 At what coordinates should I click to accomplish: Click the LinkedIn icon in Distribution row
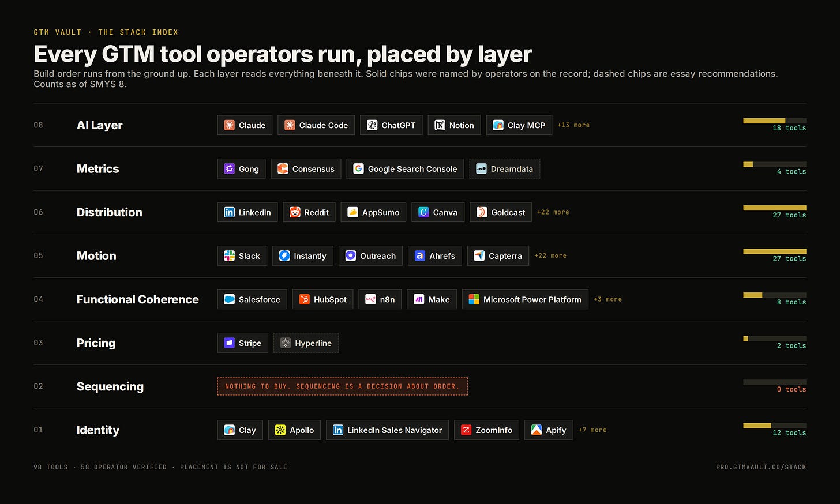[229, 212]
